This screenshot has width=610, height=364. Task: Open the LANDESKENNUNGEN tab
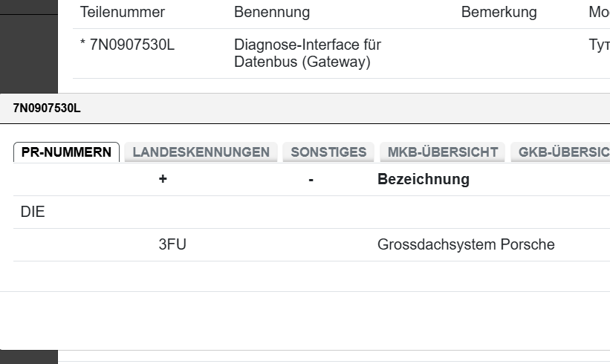[201, 152]
